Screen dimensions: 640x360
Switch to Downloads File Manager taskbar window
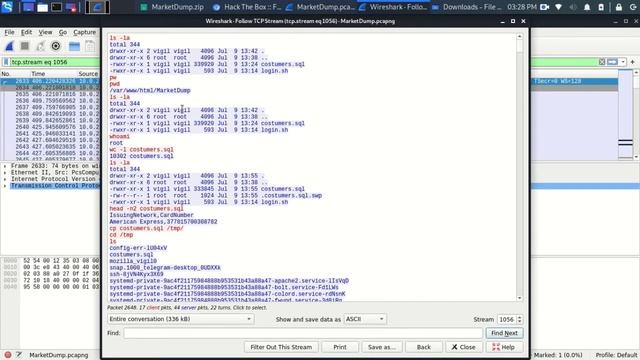coord(467,7)
